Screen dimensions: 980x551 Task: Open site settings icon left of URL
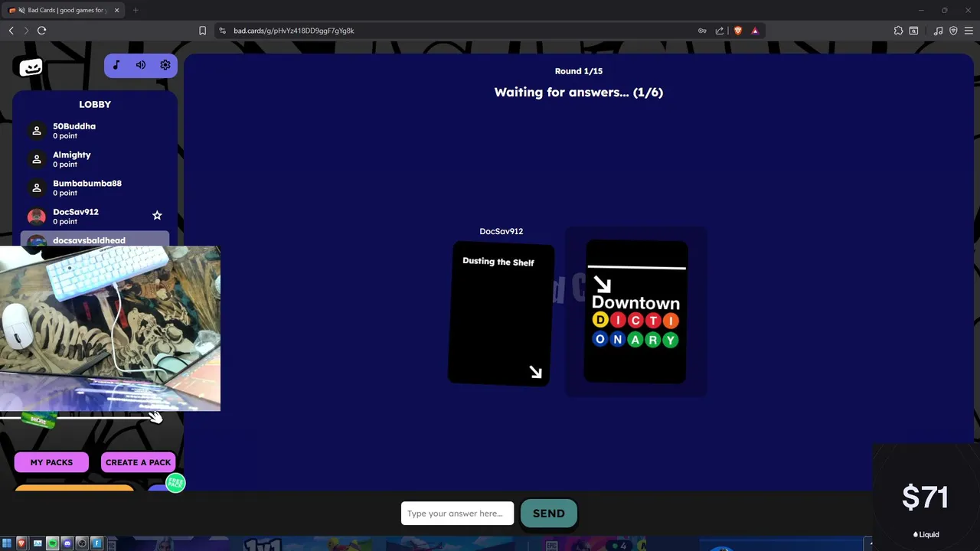pos(222,31)
